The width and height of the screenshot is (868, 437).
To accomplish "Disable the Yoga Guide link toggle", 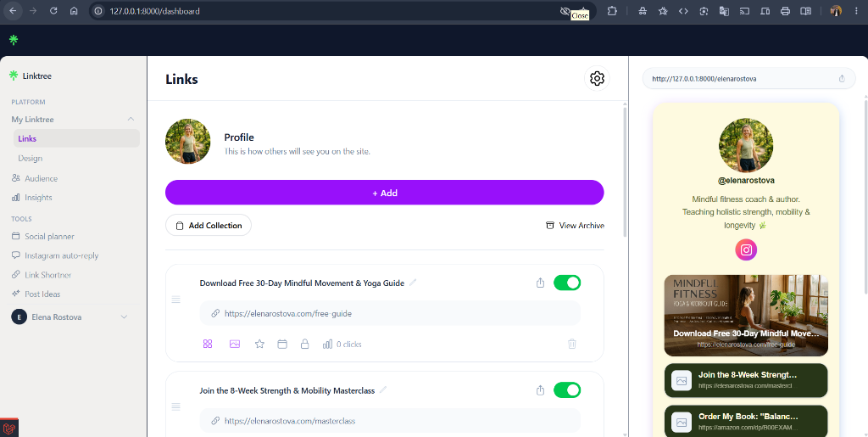I will pyautogui.click(x=567, y=283).
